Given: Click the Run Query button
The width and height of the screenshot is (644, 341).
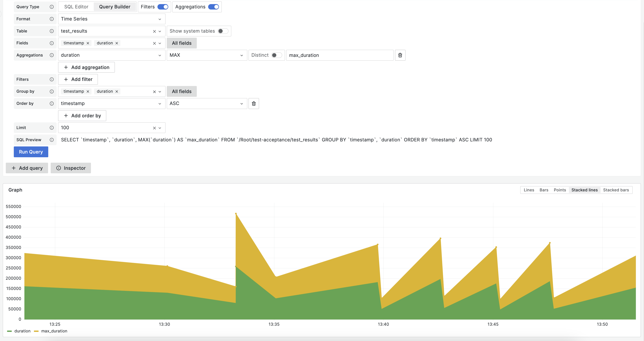Looking at the screenshot, I should pyautogui.click(x=31, y=151).
